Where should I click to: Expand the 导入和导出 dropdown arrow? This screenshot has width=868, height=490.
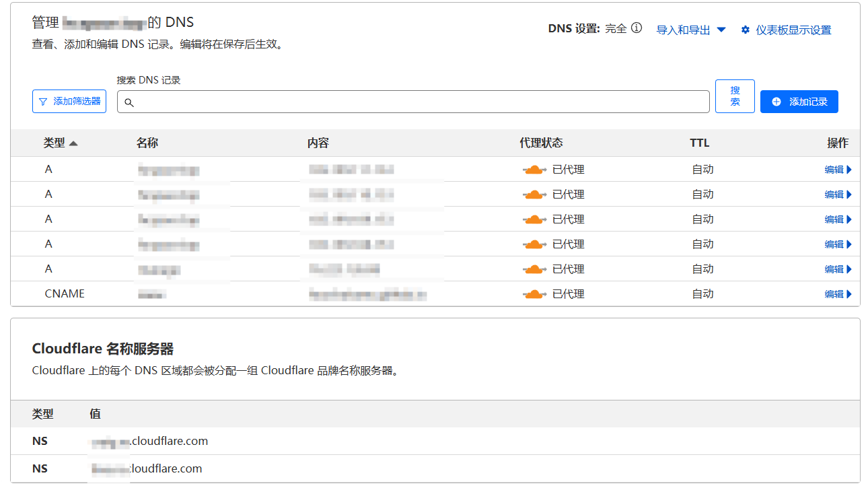tap(721, 30)
